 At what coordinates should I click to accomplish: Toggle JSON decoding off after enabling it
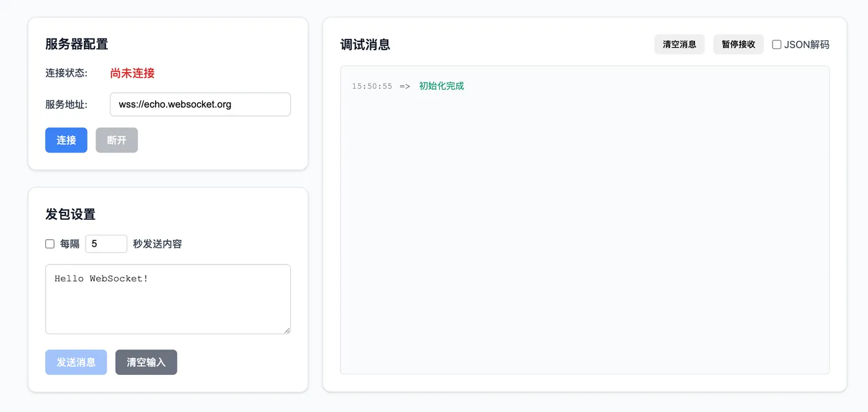pyautogui.click(x=777, y=44)
